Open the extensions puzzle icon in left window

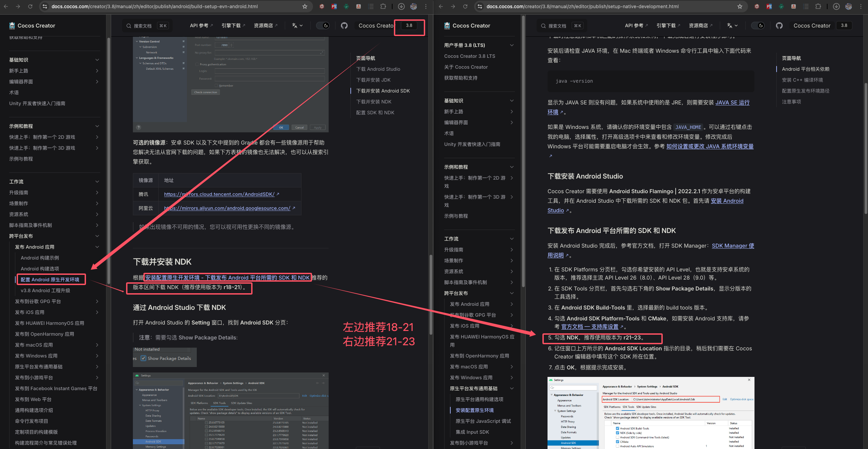383,6
